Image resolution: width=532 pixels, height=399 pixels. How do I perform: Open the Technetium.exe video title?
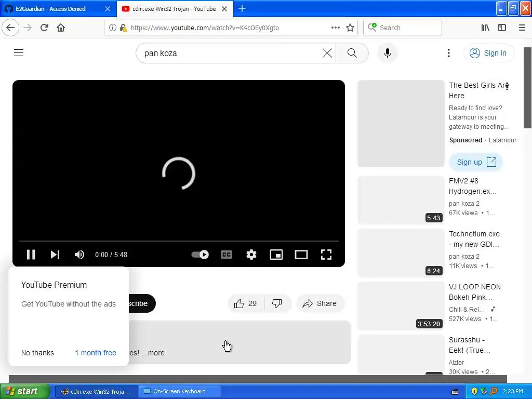tap(474, 239)
